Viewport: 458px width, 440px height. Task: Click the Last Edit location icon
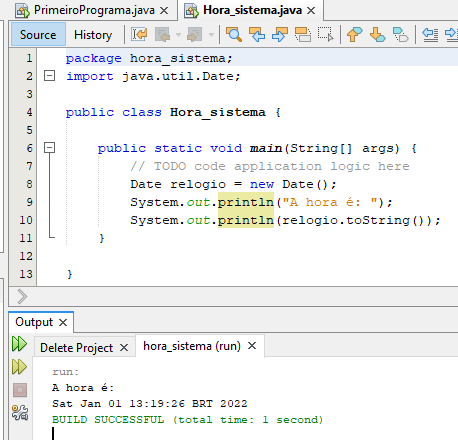click(139, 34)
